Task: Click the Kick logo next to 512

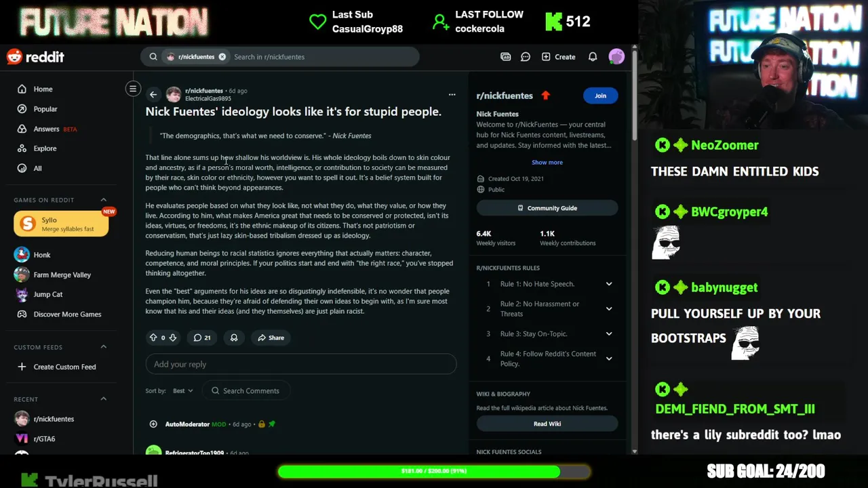Action: [553, 22]
